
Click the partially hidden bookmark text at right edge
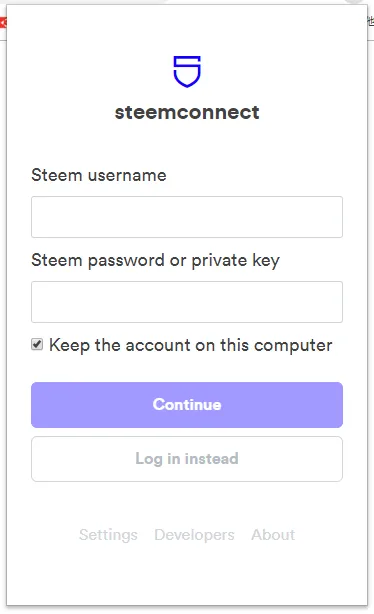click(370, 22)
